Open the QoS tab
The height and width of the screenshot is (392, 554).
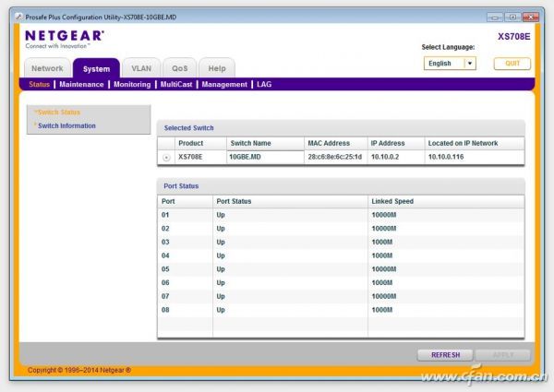(179, 68)
